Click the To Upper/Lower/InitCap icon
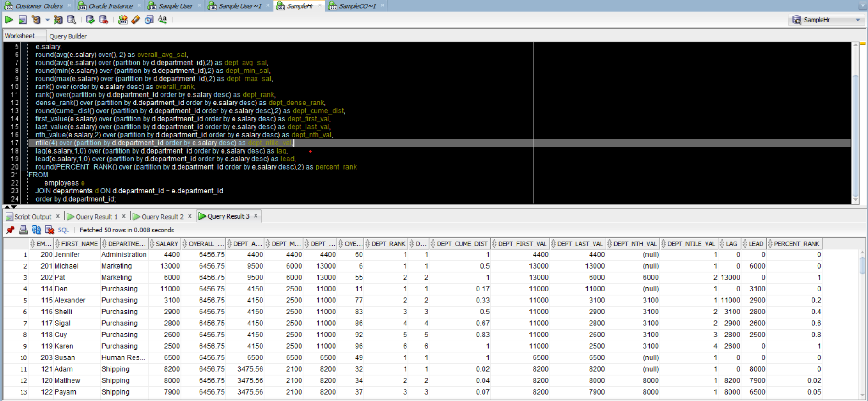The height and width of the screenshot is (401, 868). 162,20
